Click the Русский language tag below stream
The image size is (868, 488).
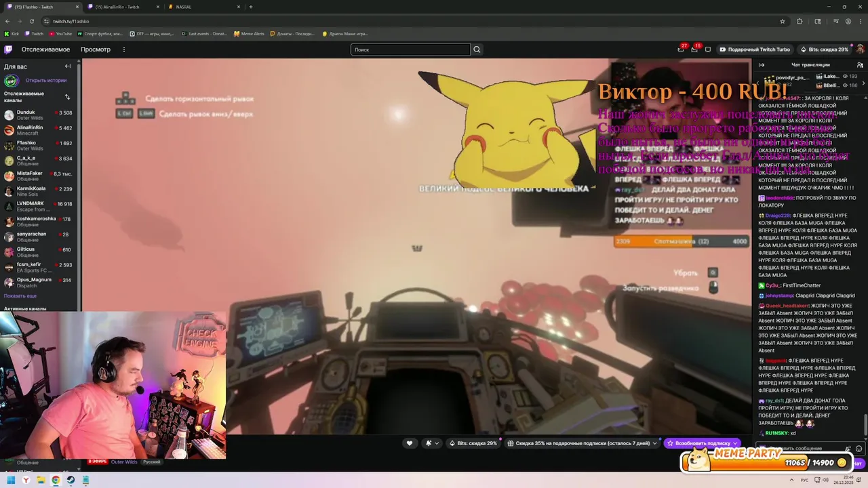152,462
